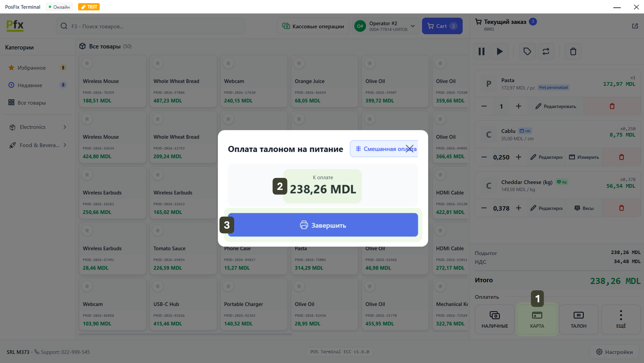Click the swap arrows icon in order toolbar
Image resolution: width=644 pixels, height=363 pixels.
(x=546, y=51)
